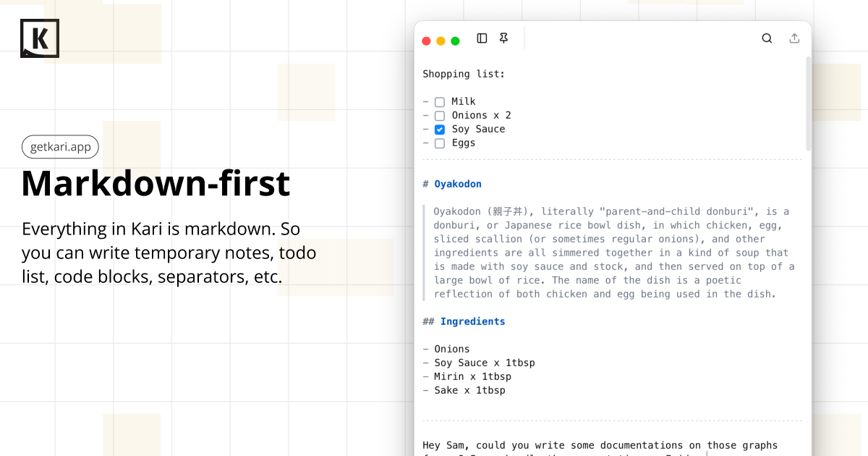
Task: Check the Milk checkbox
Action: [439, 102]
